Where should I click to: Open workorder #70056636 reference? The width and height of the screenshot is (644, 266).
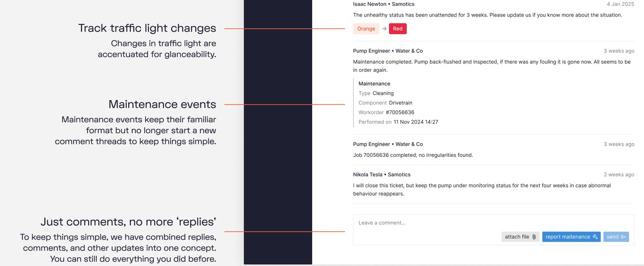[x=400, y=112]
